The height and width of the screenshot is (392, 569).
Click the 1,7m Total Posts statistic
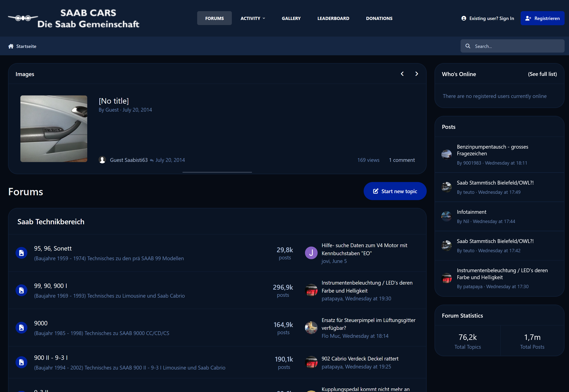(532, 341)
